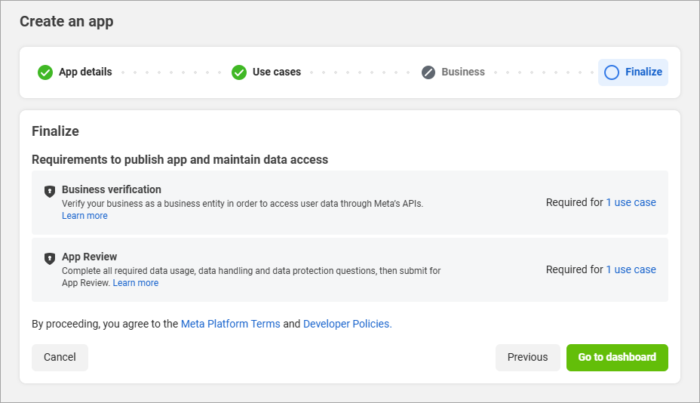Click the 'Complete all required data usage' description
Screen dimensions: 700x403
tap(251, 277)
